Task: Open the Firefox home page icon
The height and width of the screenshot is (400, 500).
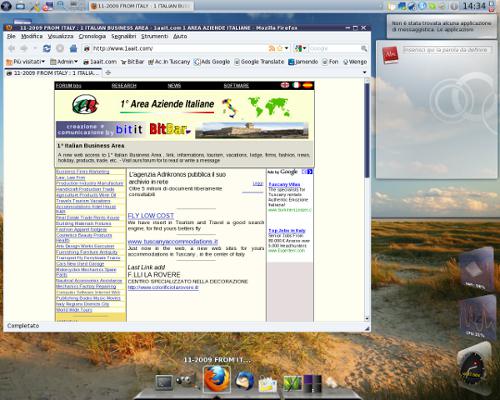Action: pos(73,49)
